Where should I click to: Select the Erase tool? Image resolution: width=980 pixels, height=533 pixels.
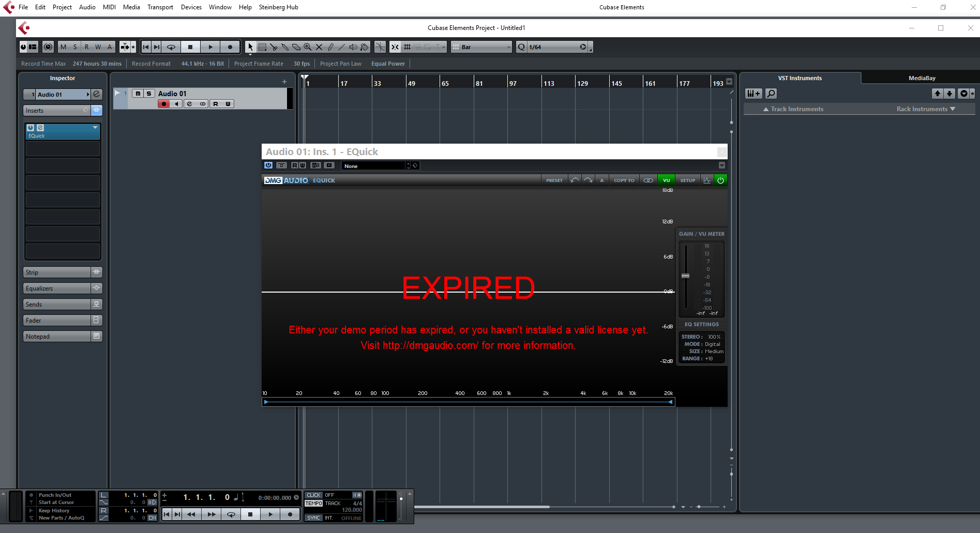pyautogui.click(x=296, y=47)
